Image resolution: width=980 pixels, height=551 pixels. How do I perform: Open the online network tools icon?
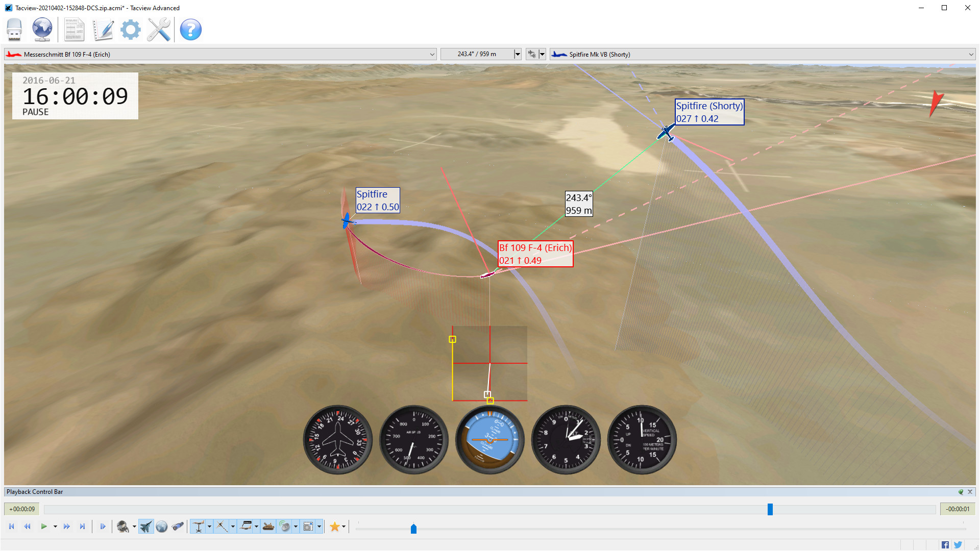click(42, 30)
